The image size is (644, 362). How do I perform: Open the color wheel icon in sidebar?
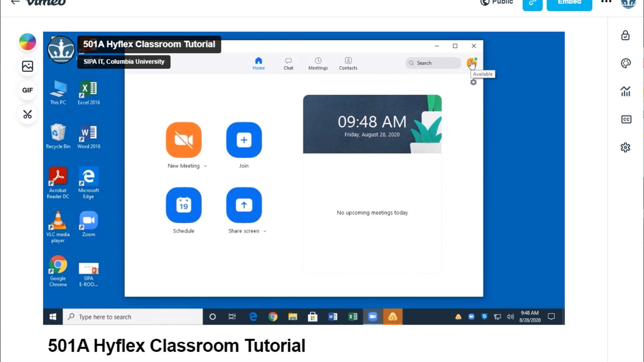tap(28, 42)
